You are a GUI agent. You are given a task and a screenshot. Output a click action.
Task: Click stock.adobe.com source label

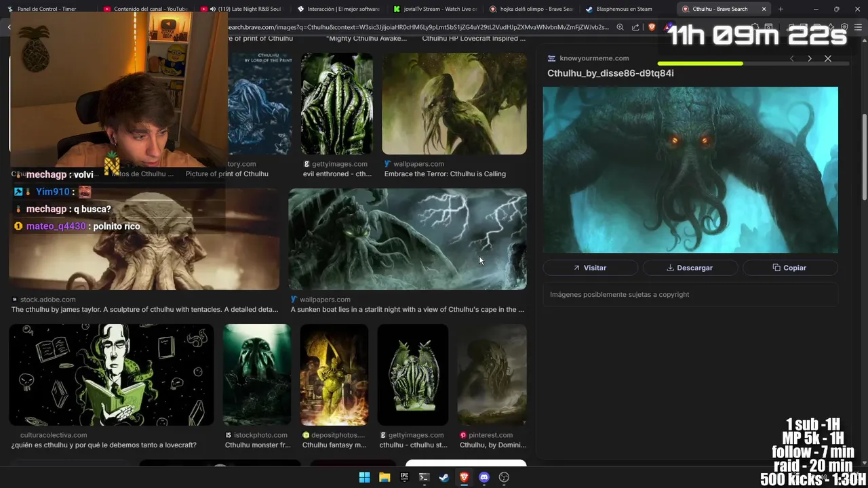[47, 300]
